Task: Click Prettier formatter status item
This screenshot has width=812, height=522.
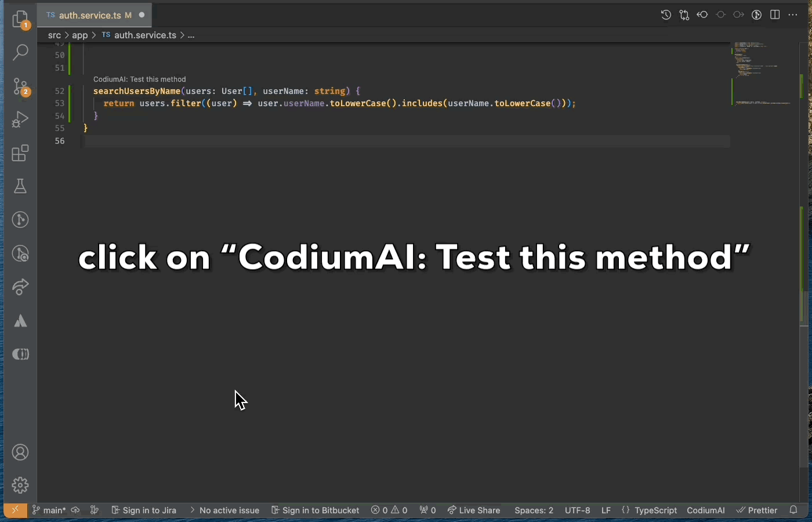Action: pyautogui.click(x=757, y=510)
